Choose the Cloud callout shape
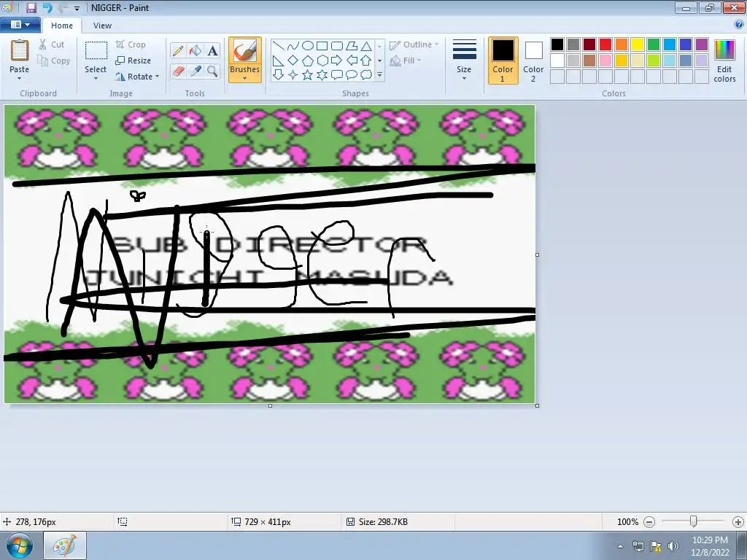The width and height of the screenshot is (747, 560). pyautogui.click(x=366, y=75)
